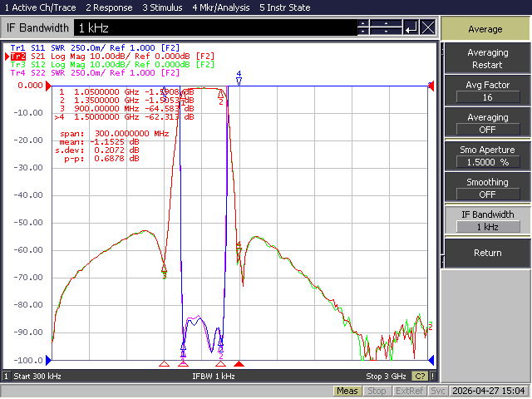532x399 pixels.
Task: Select trace Tr4 S22 SWR label
Action: coord(95,72)
